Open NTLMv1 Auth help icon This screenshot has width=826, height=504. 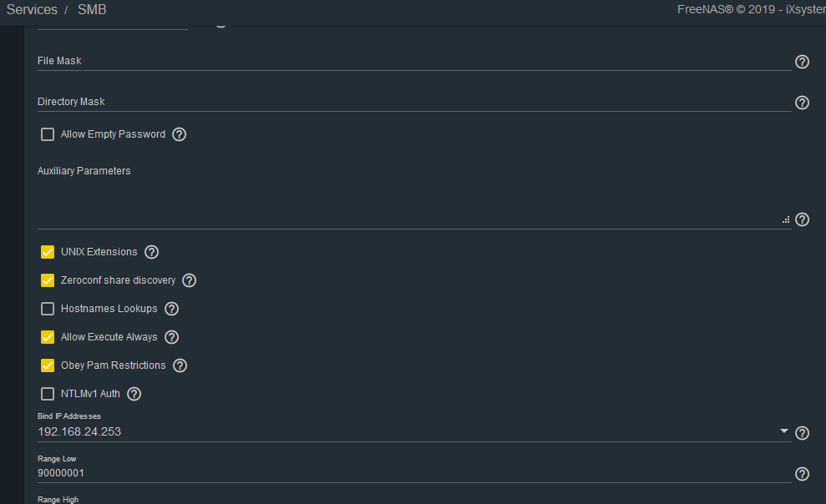pos(134,394)
